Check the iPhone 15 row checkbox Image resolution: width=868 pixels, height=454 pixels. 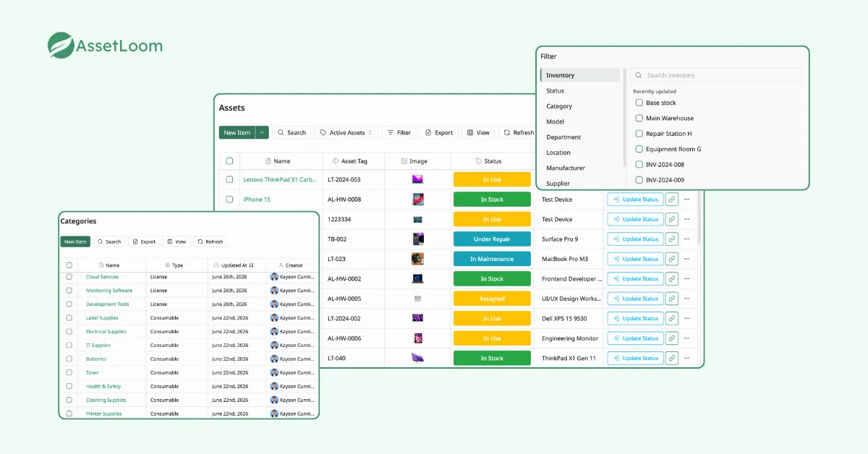[x=229, y=200]
